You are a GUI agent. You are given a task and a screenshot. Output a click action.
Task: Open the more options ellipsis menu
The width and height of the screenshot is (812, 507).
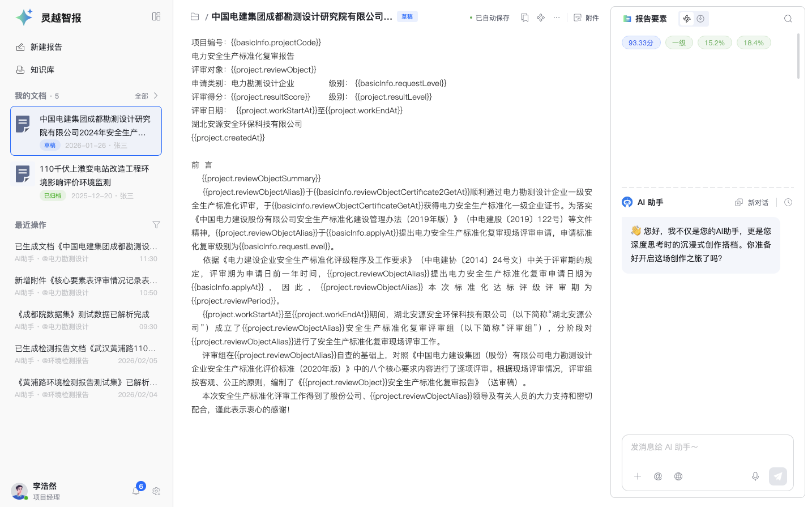click(557, 18)
